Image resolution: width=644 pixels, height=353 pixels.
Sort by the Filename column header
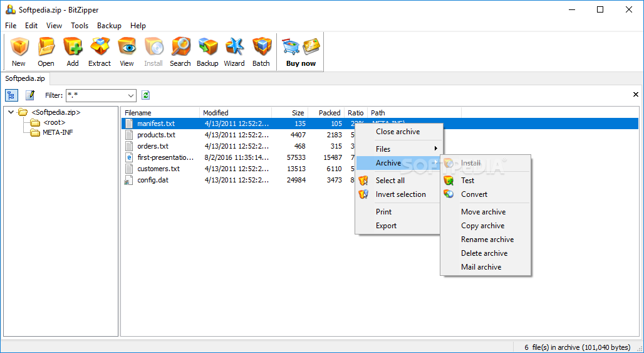160,113
